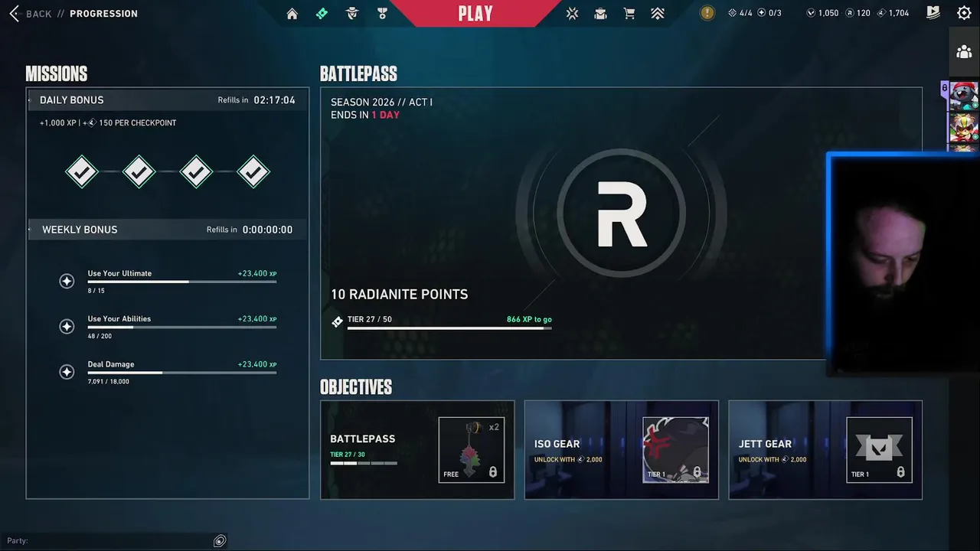Click the large Radianite R reward icon
The image size is (980, 551).
621,214
